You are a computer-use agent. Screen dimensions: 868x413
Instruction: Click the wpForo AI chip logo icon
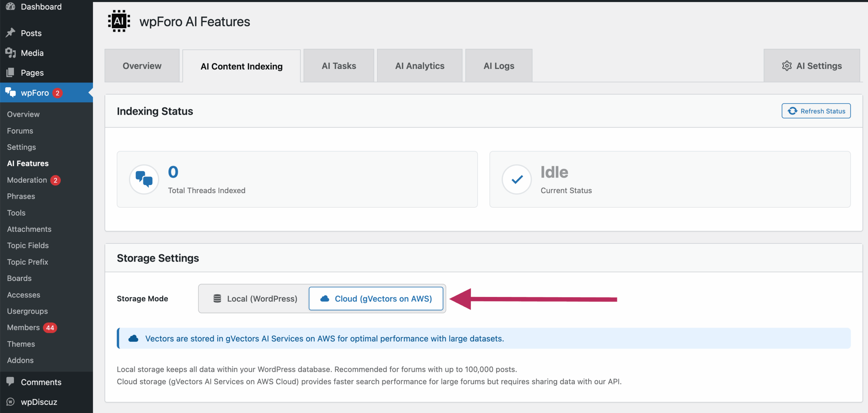point(119,21)
